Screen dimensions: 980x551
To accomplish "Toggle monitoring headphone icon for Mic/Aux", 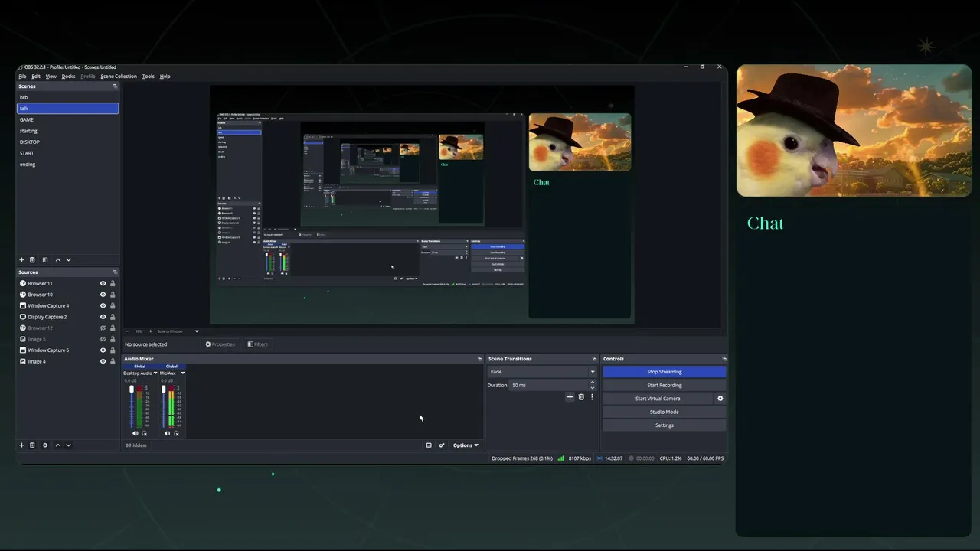I will click(x=176, y=433).
